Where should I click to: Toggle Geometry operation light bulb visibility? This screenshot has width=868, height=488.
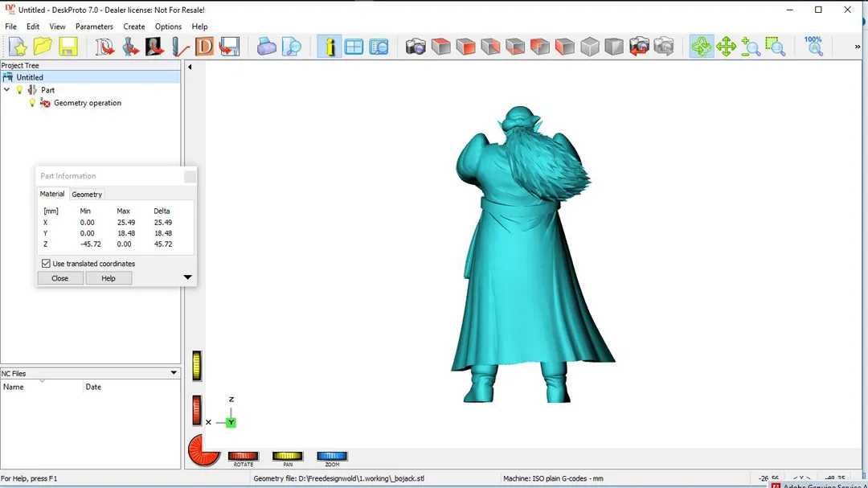[32, 103]
